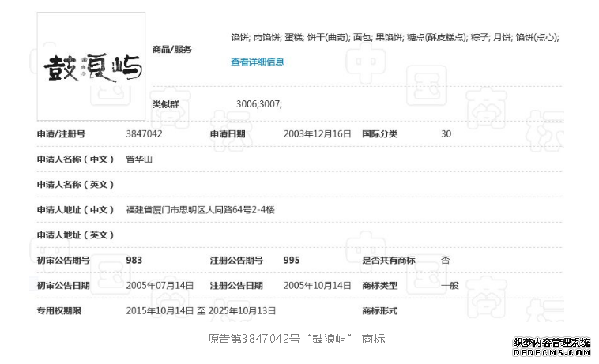599x364 pixels.
Task: Click the 初审公告期号 label
Action: click(63, 261)
